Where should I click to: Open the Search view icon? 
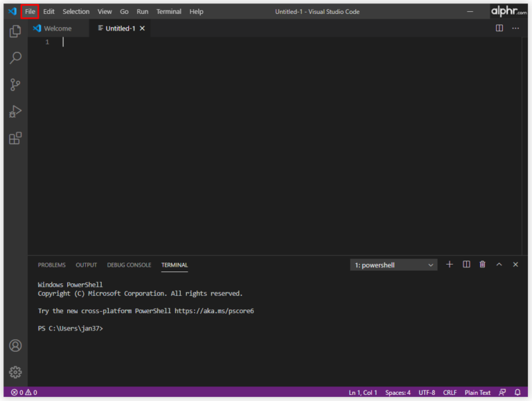[15, 58]
